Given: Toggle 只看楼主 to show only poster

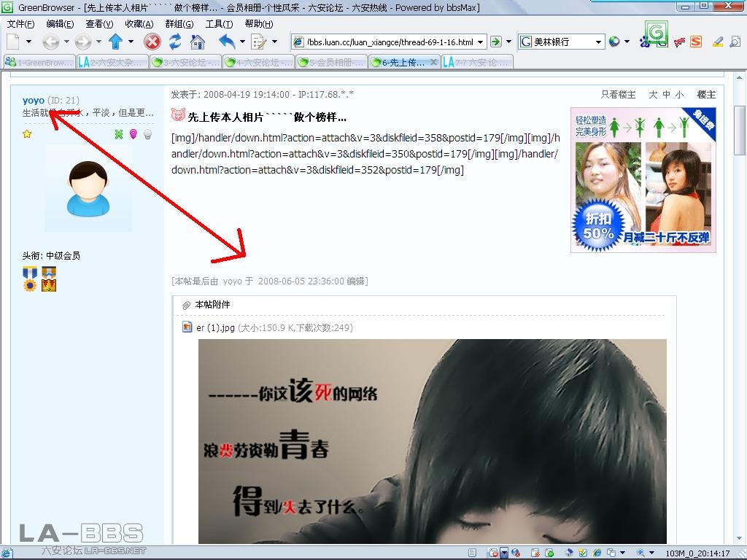Looking at the screenshot, I should (618, 95).
